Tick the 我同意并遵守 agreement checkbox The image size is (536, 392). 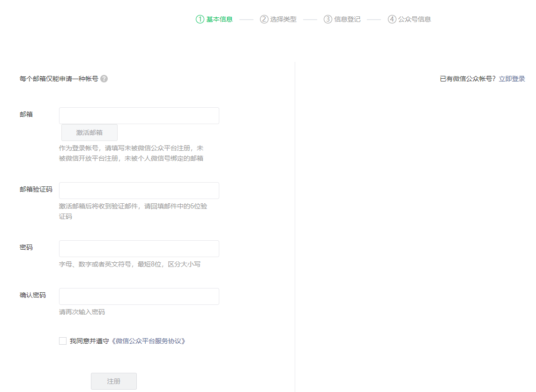point(63,341)
